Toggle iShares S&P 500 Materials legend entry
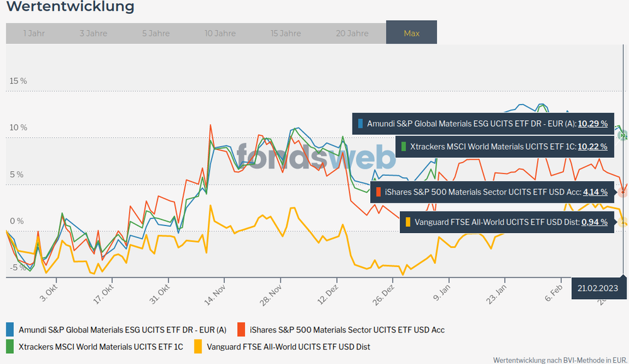The image size is (629, 364). click(347, 329)
